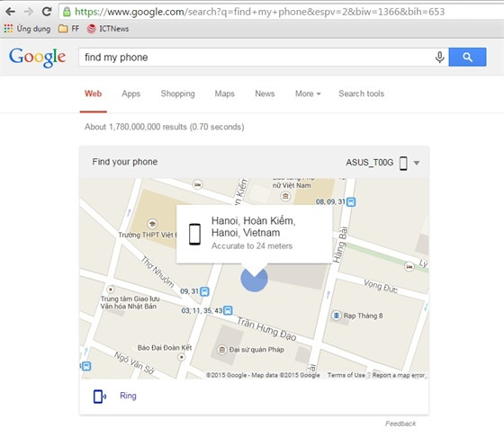
Task: Switch to the Apps tab
Action: (x=130, y=94)
